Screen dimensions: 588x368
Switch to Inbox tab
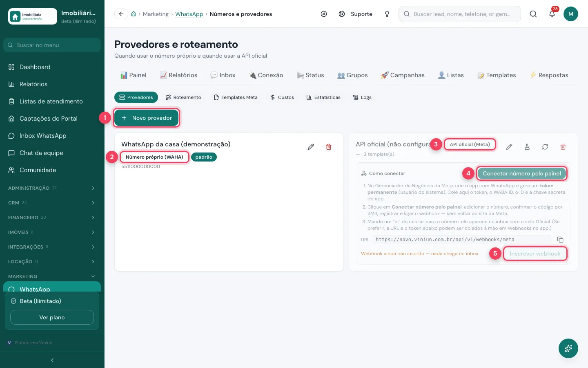(x=223, y=75)
